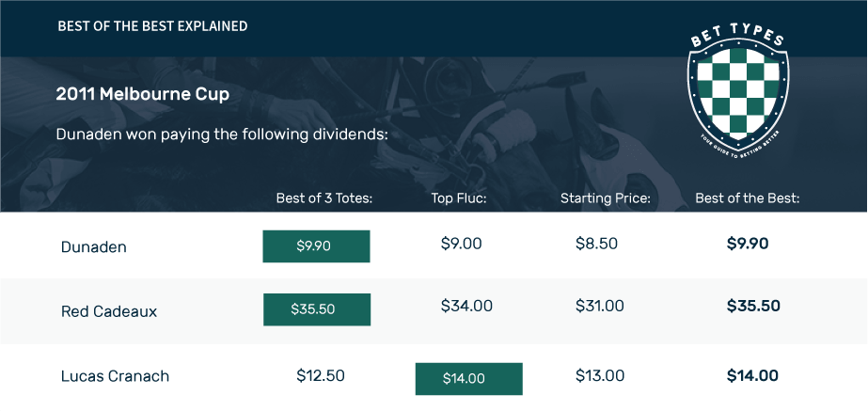Select the highlighted $14.00 Top Fluc price
The width and height of the screenshot is (868, 411).
(x=469, y=379)
